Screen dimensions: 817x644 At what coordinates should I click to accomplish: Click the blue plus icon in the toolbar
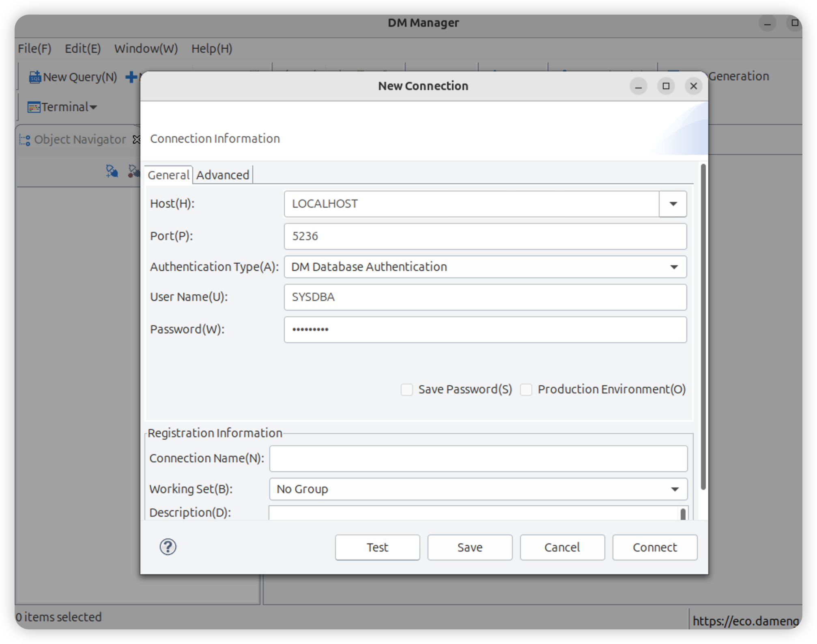coord(131,77)
